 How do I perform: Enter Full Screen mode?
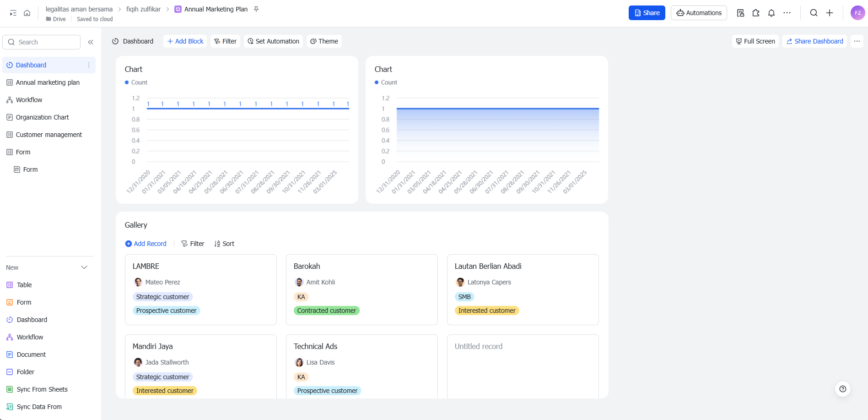(755, 41)
